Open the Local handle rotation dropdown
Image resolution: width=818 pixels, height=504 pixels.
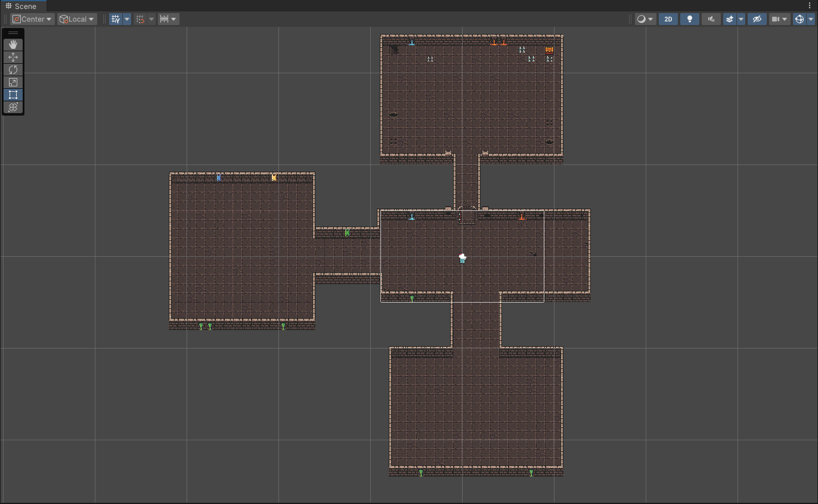77,19
